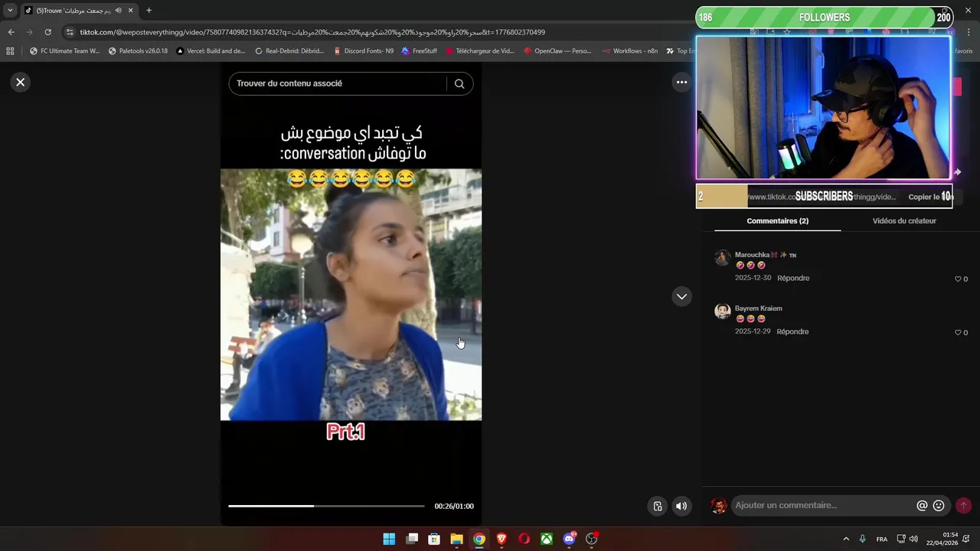980x551 pixels.
Task: Open the three-dots more options menu
Action: pos(681,82)
